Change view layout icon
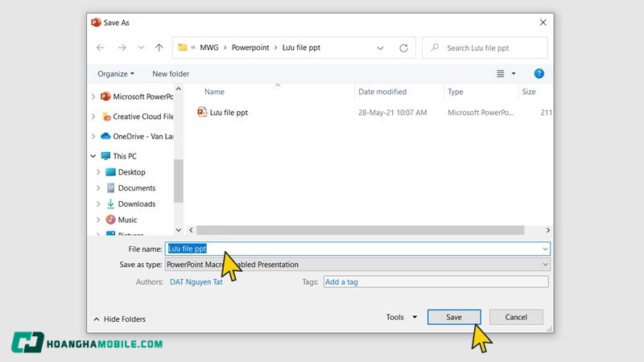The height and width of the screenshot is (362, 644). click(x=501, y=74)
